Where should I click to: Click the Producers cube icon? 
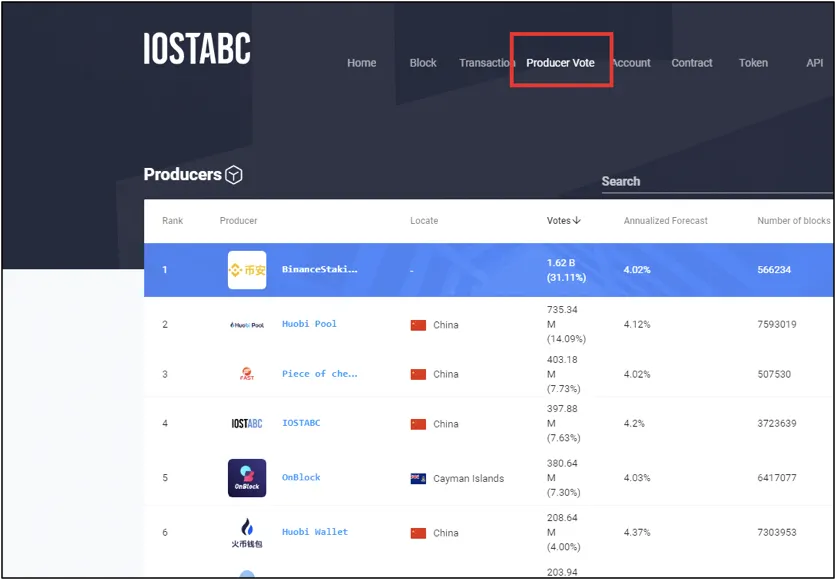click(234, 175)
